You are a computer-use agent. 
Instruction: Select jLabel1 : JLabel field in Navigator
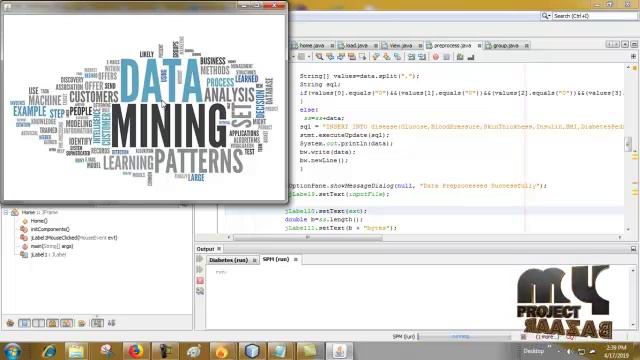pos(48,255)
